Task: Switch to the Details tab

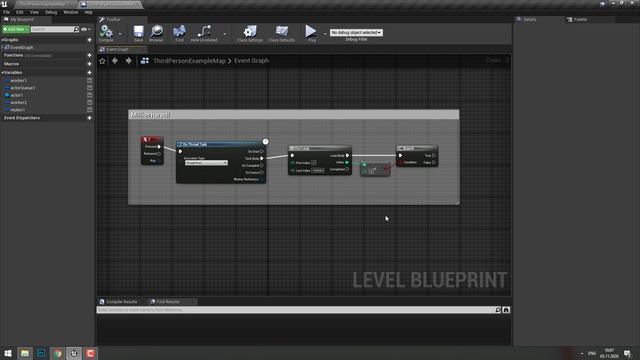Action: coord(530,19)
